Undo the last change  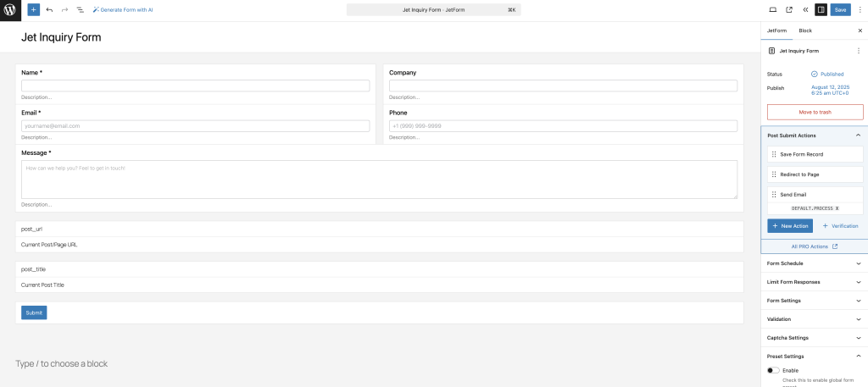tap(49, 10)
